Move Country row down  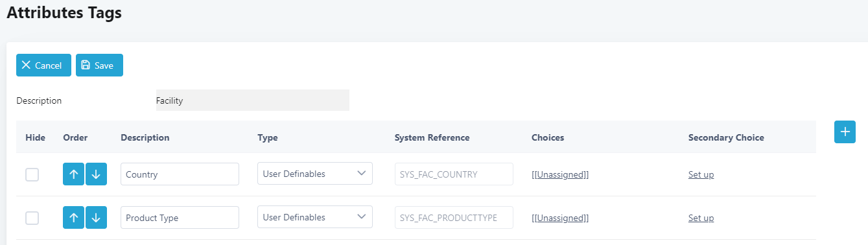(x=96, y=174)
